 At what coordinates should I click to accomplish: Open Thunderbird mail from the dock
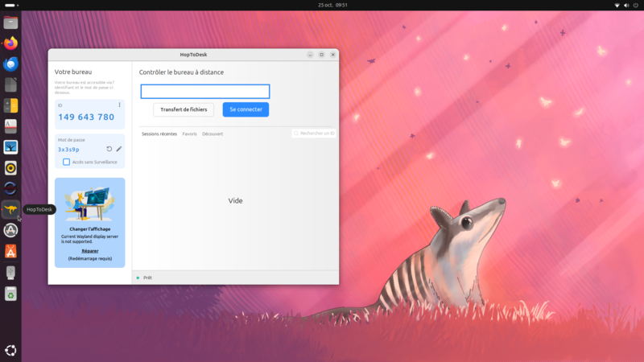coord(10,64)
